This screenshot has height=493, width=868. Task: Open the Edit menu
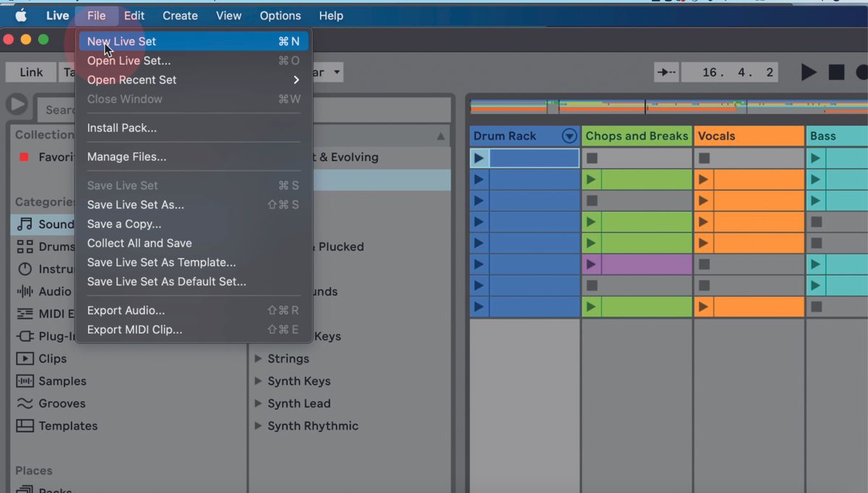click(x=134, y=15)
